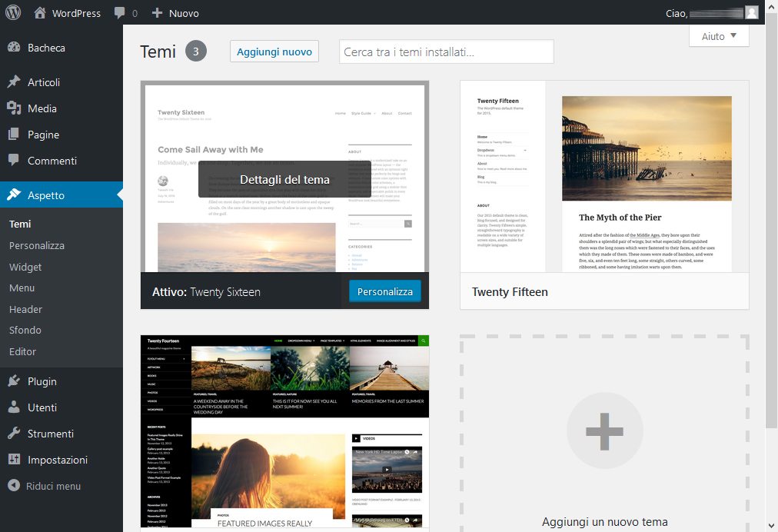Open Impostazioni settings in sidebar
The height and width of the screenshot is (532, 778).
click(58, 460)
